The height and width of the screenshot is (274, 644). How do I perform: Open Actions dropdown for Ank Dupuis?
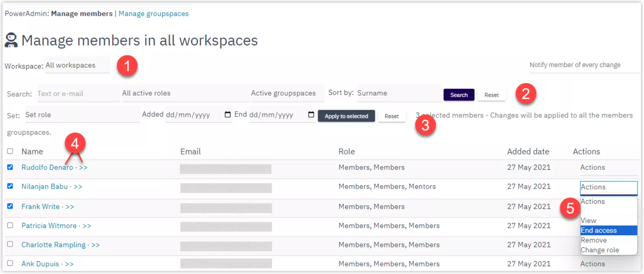609,264
